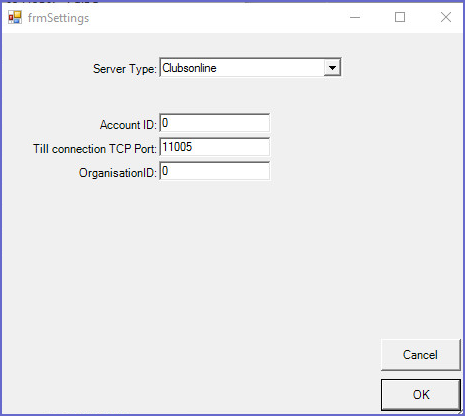Click the blank space between Server Type and Account ID
Screen dimensions: 465x416
[x=215, y=95]
